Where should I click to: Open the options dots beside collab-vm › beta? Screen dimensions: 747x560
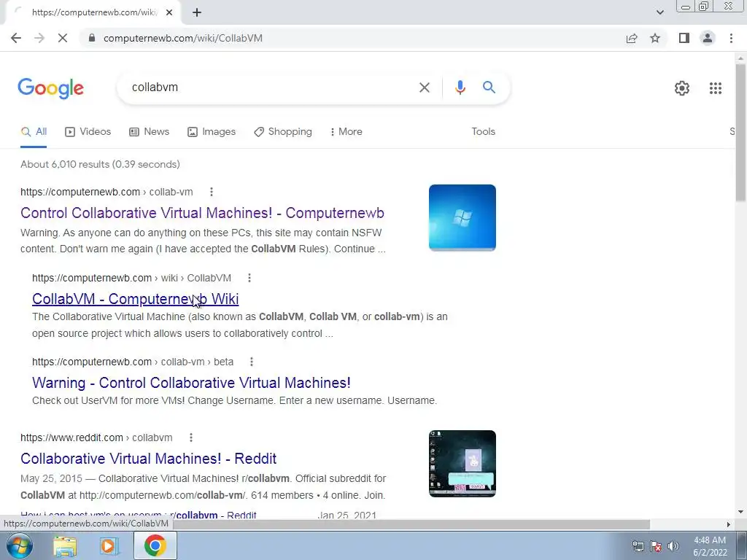252,362
